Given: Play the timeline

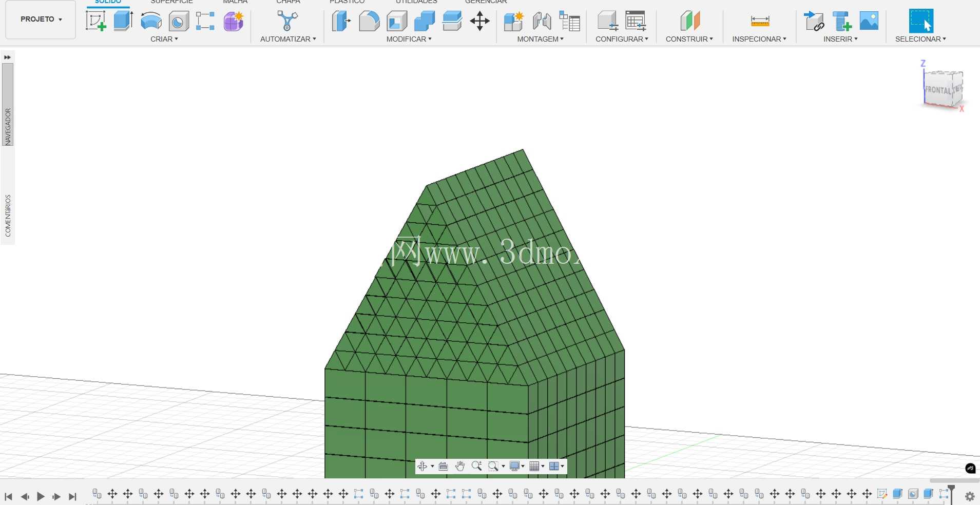Looking at the screenshot, I should click(41, 496).
